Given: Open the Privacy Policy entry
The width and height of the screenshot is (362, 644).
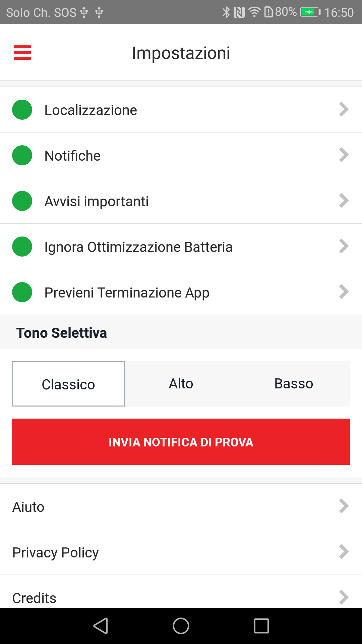Looking at the screenshot, I should click(181, 552).
